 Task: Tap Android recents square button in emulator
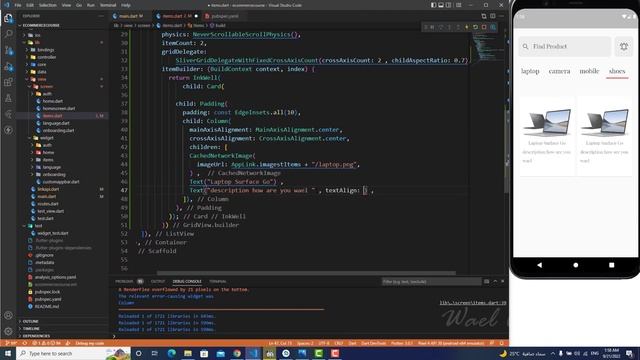611,265
